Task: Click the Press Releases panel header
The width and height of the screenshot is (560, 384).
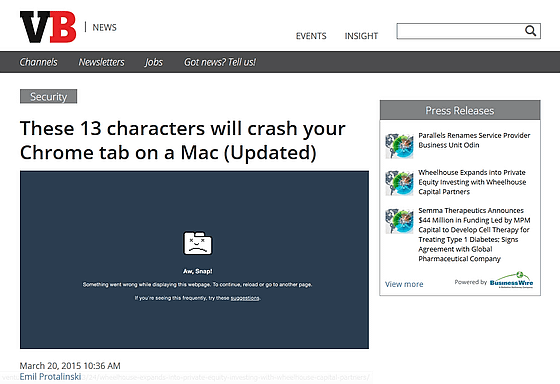Action: tap(460, 110)
